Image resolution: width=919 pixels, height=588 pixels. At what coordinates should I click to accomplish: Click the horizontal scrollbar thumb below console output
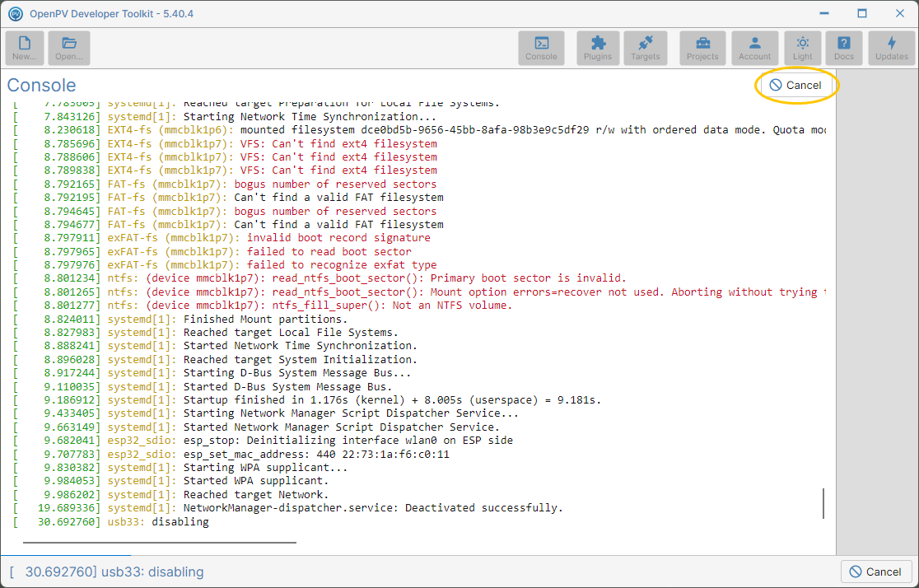[x=160, y=543]
